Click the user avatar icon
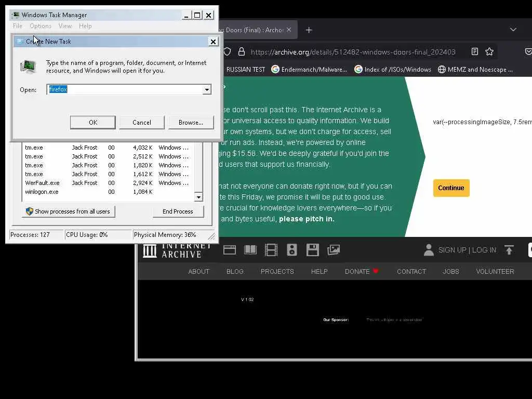Viewport: 532px width, 399px height. 429,250
